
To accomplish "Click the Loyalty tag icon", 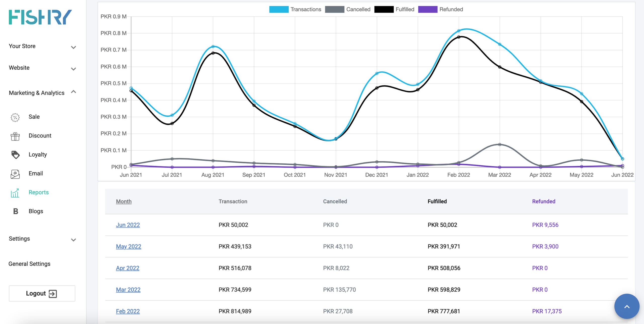I will click(15, 155).
